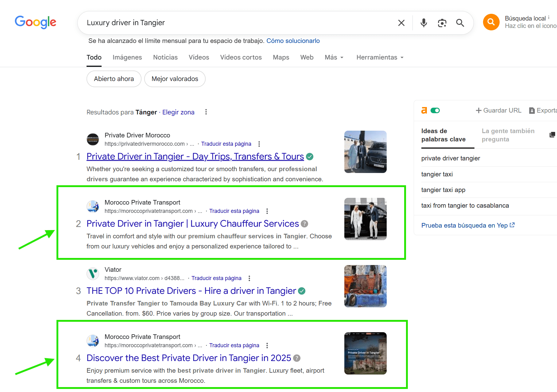This screenshot has width=557, height=392.
Task: Click the magnifying glass search icon
Action: point(460,23)
